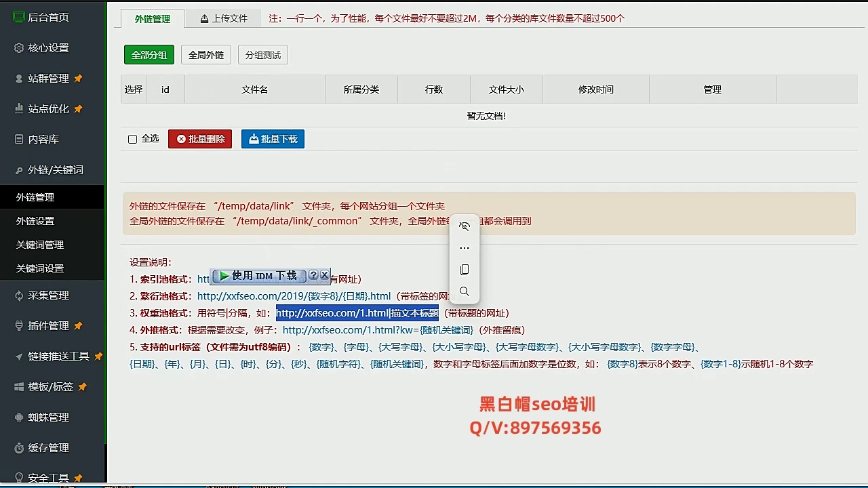
Task: Click the 选择 column header
Action: pyautogui.click(x=134, y=89)
